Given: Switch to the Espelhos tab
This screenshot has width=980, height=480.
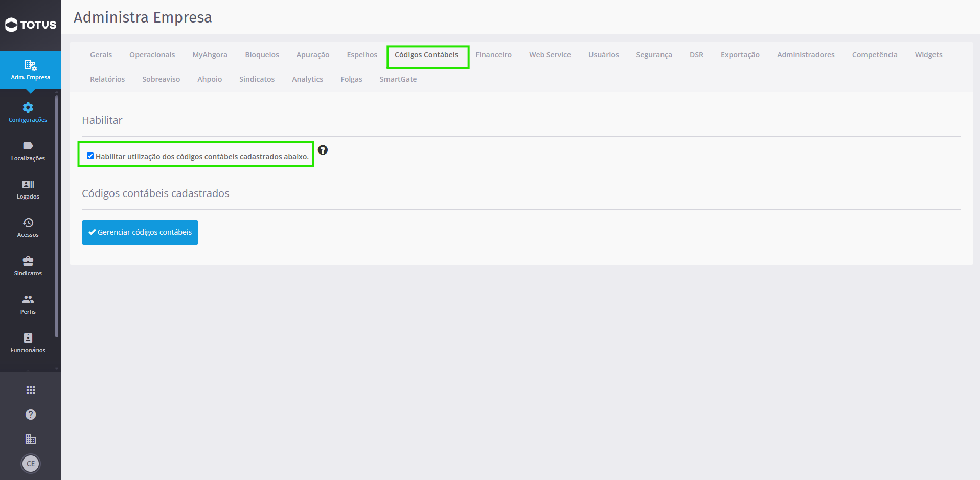Looking at the screenshot, I should point(362,55).
